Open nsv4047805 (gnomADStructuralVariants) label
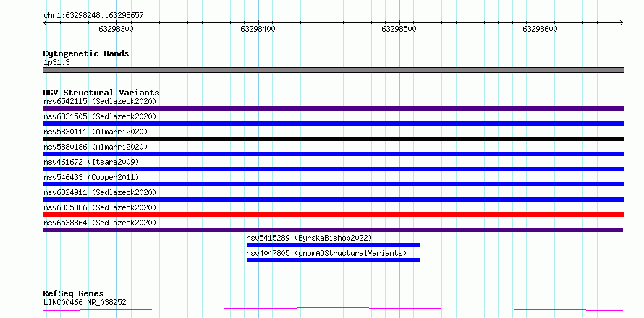644x318 pixels. click(326, 253)
